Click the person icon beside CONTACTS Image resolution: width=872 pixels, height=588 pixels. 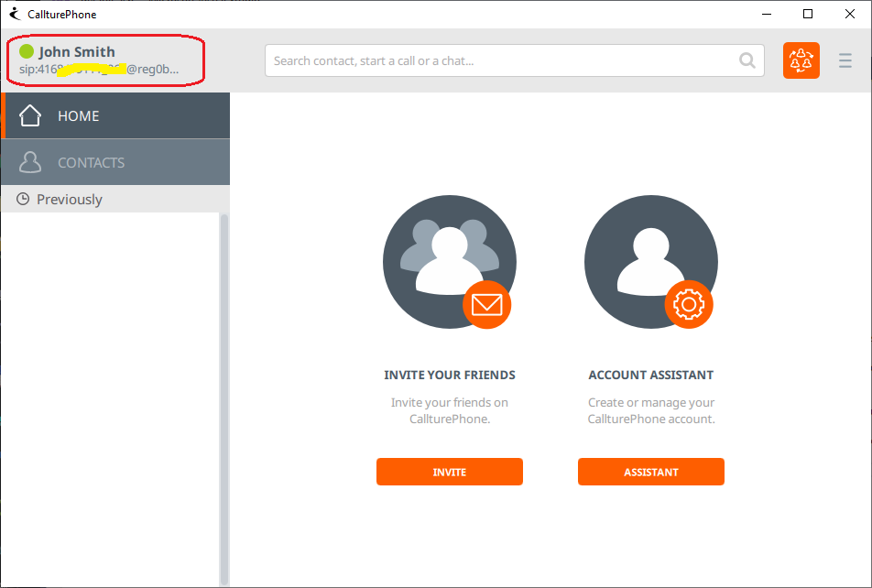[30, 163]
